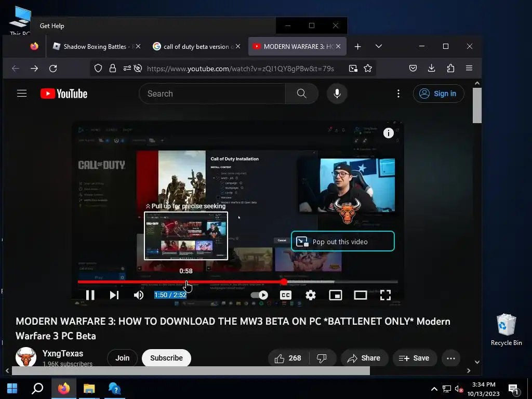Open notifications center icon

(514, 389)
